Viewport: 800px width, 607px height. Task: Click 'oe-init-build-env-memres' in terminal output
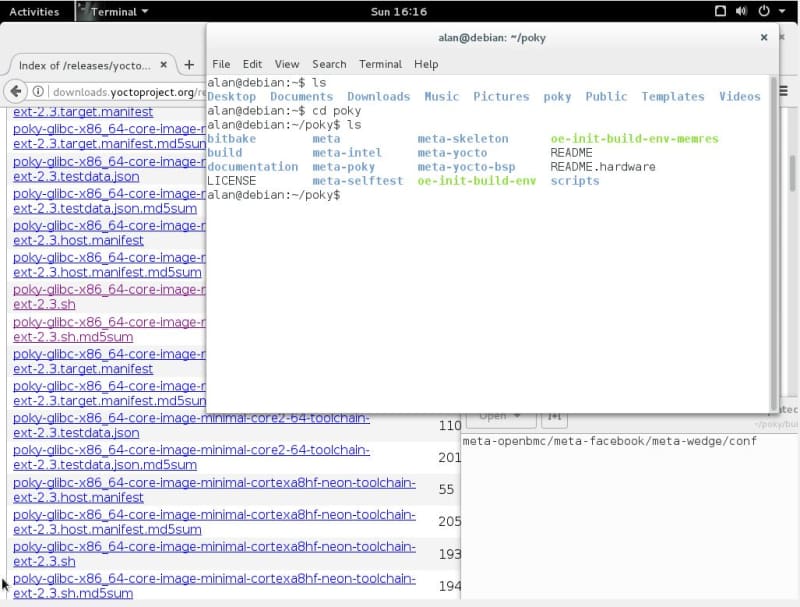click(x=634, y=139)
